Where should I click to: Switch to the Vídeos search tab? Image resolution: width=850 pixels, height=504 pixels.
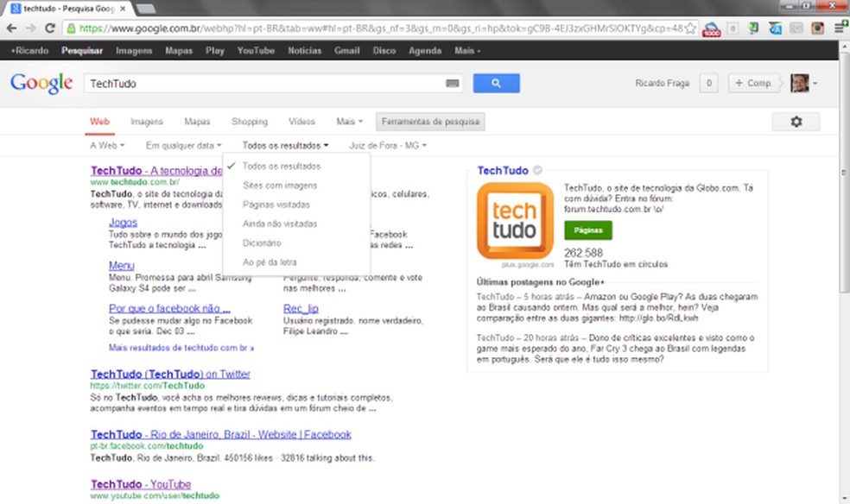(301, 122)
